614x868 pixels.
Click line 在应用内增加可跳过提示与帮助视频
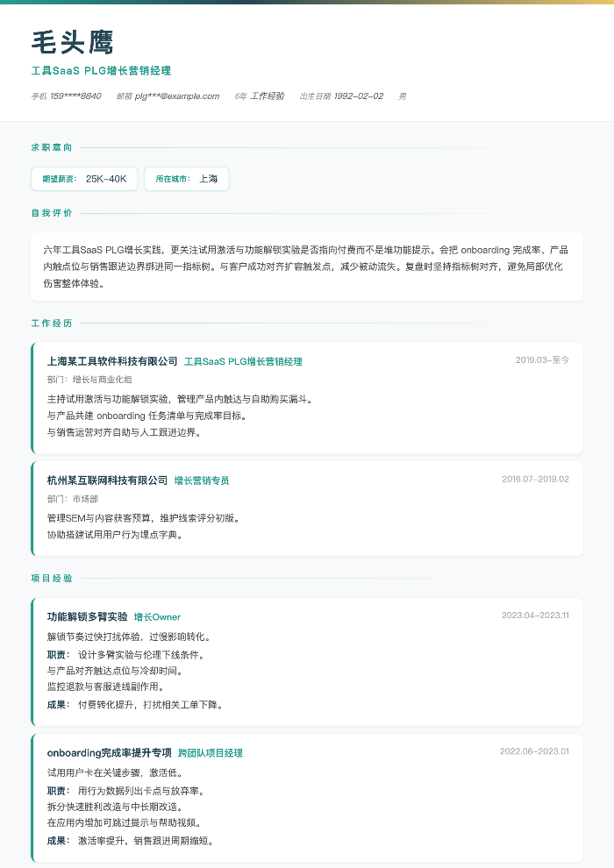pos(125,823)
